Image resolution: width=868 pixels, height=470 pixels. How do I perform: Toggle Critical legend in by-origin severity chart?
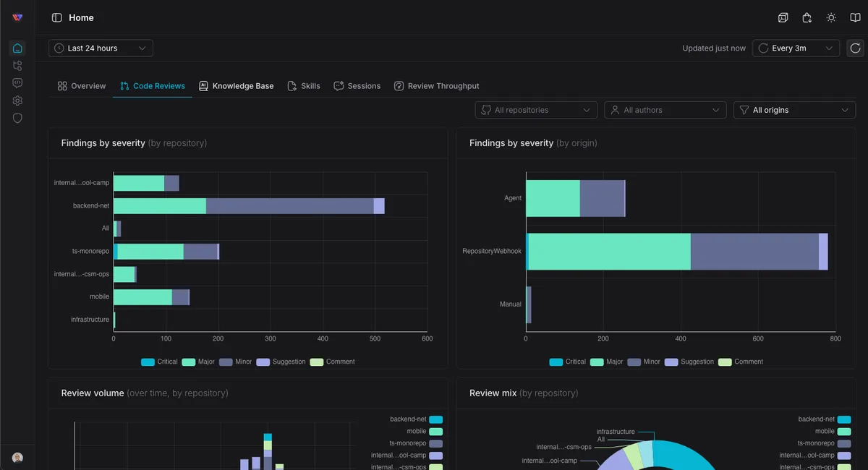click(x=568, y=362)
